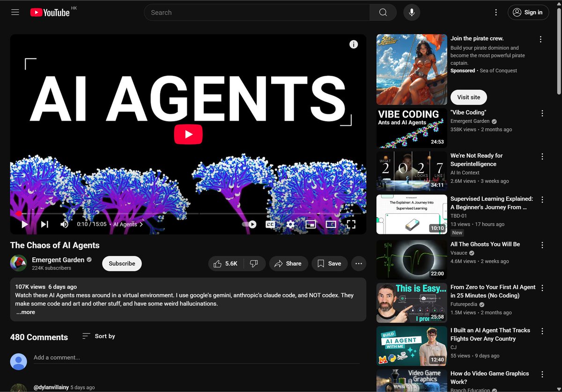Open options for Futurepedia AI Agent video
This screenshot has width=562, height=392.
[x=542, y=288]
